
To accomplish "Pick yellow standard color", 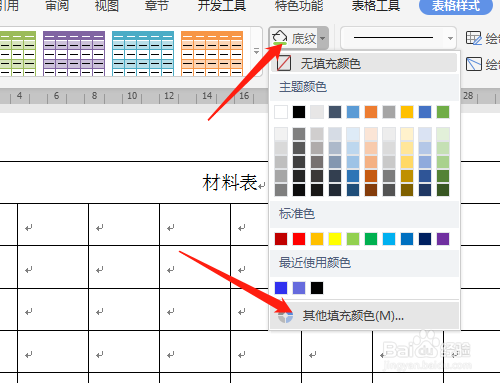I will pyautogui.click(x=335, y=239).
